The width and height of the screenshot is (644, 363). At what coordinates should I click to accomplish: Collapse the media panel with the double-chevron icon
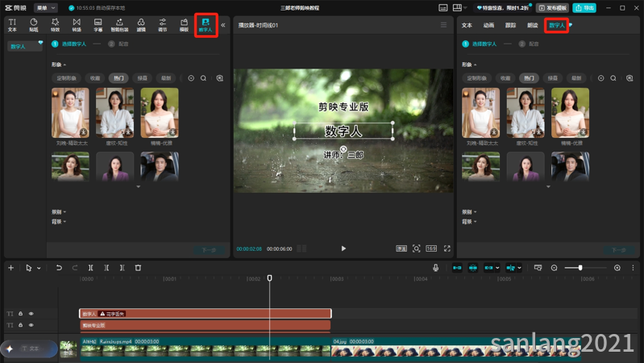pyautogui.click(x=223, y=25)
